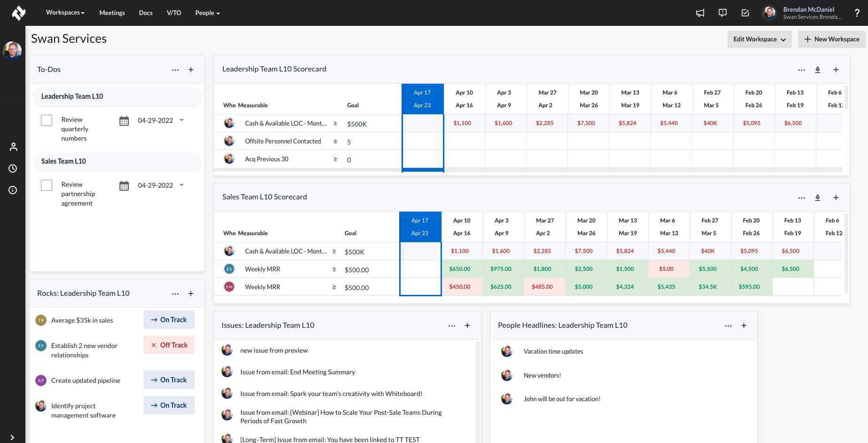Expand the People menu dropdown
The height and width of the screenshot is (443, 868).
point(207,13)
